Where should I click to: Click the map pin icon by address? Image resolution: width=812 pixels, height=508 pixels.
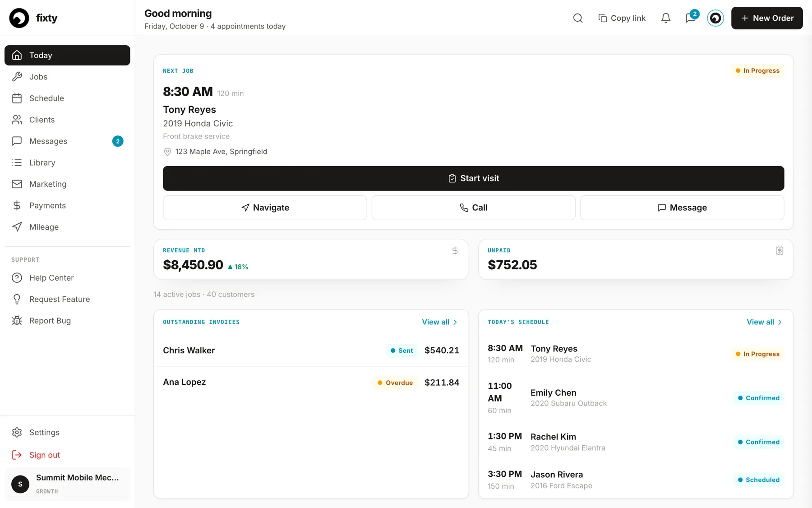click(167, 152)
